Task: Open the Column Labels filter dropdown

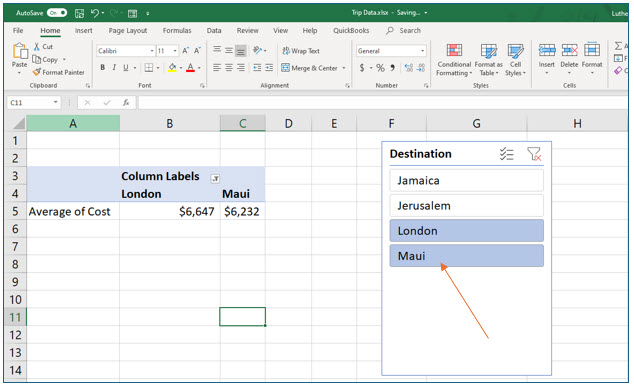Action: (215, 178)
